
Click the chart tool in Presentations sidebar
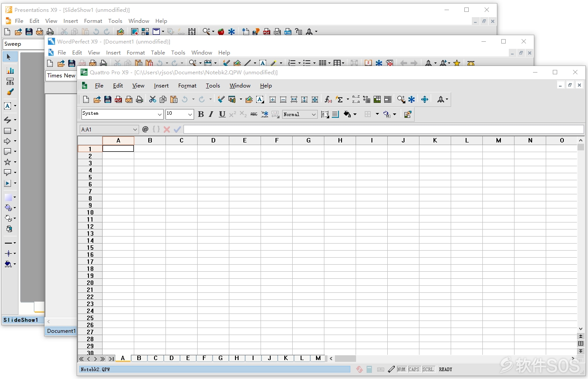click(x=10, y=70)
